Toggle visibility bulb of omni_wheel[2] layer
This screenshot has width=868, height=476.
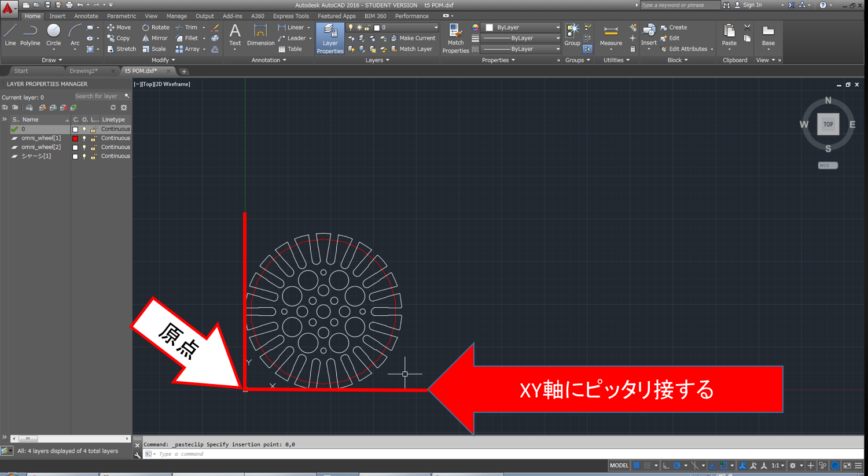coord(84,147)
